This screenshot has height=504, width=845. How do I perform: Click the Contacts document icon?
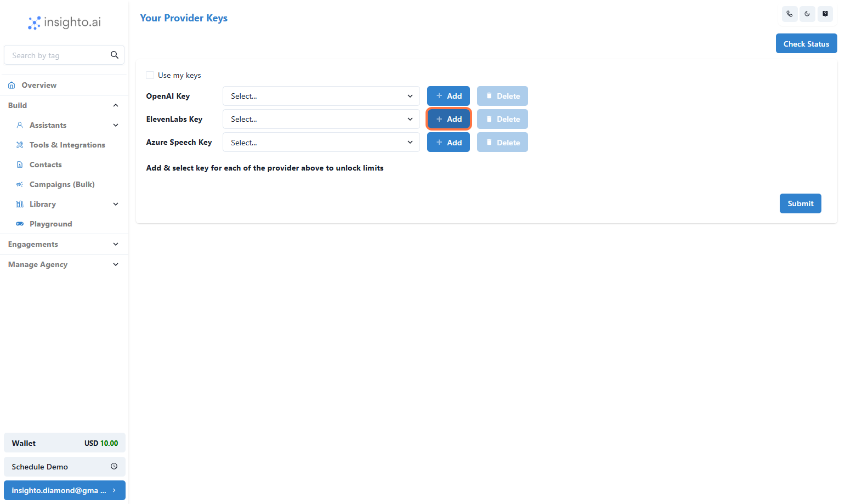20,165
